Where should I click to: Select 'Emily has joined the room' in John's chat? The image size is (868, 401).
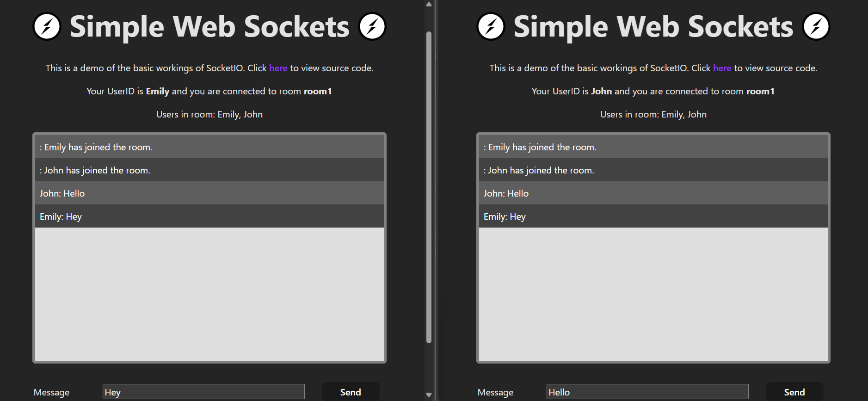click(x=653, y=147)
